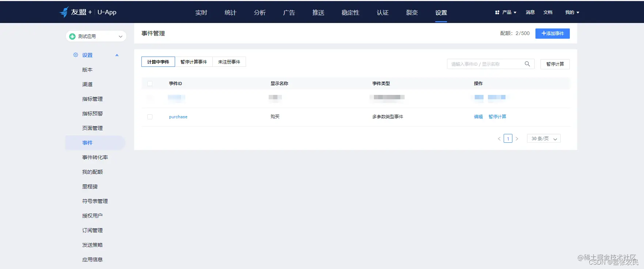The height and width of the screenshot is (269, 644).
Task: Open 符号表管理 in the sidebar
Action: pyautogui.click(x=95, y=201)
